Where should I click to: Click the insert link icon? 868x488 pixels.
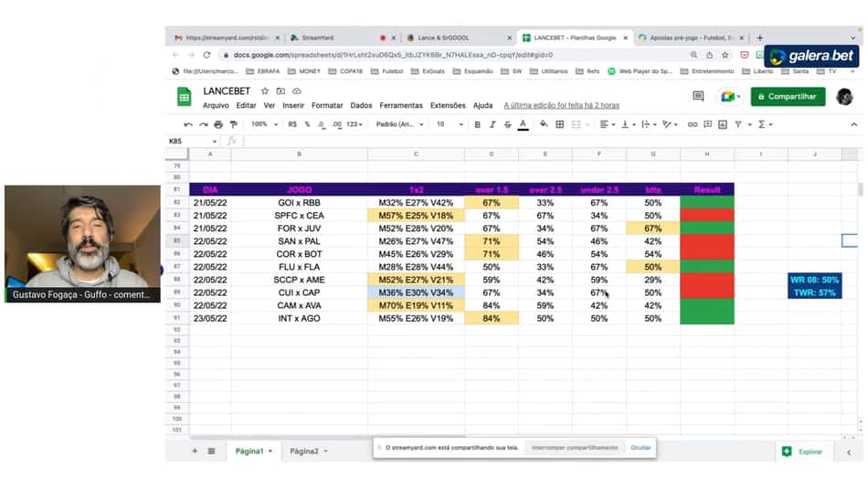point(693,124)
